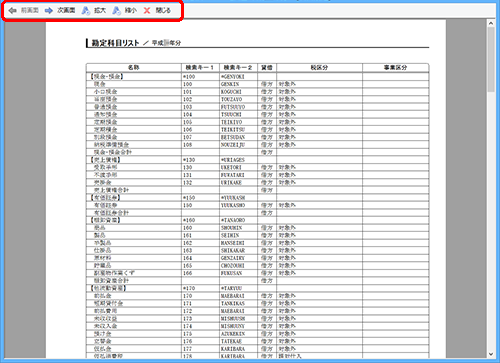Zoom in using the 拡大 button
This screenshot has height=363, width=500.
(94, 10)
